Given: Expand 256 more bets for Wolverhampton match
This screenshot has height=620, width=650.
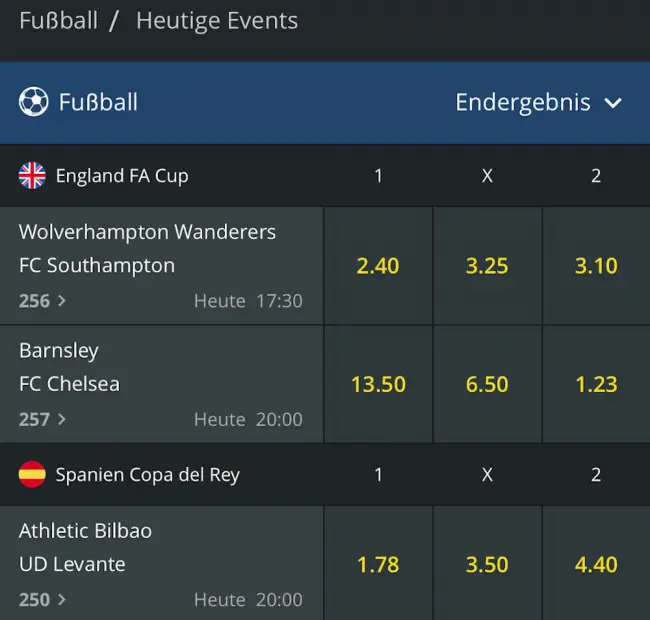Looking at the screenshot, I should pos(42,300).
